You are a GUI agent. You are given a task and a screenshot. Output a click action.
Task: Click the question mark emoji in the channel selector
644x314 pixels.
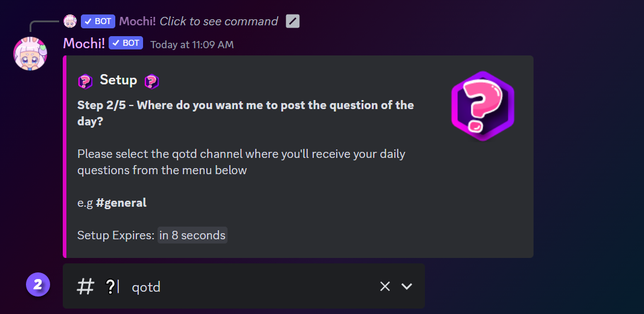pos(110,287)
